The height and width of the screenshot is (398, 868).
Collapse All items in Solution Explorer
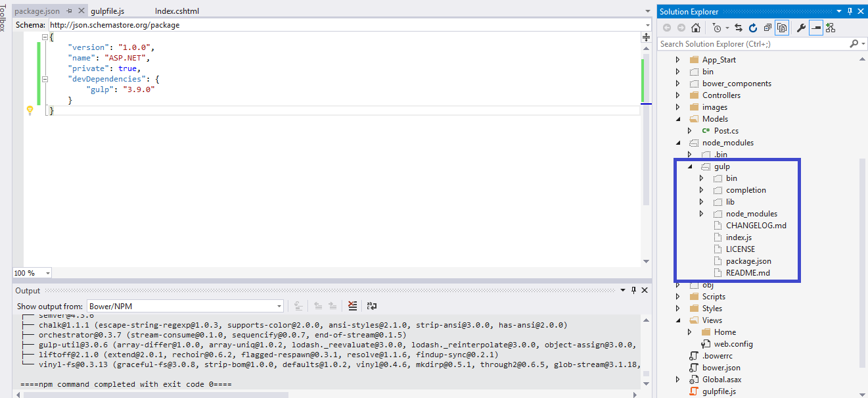point(767,28)
